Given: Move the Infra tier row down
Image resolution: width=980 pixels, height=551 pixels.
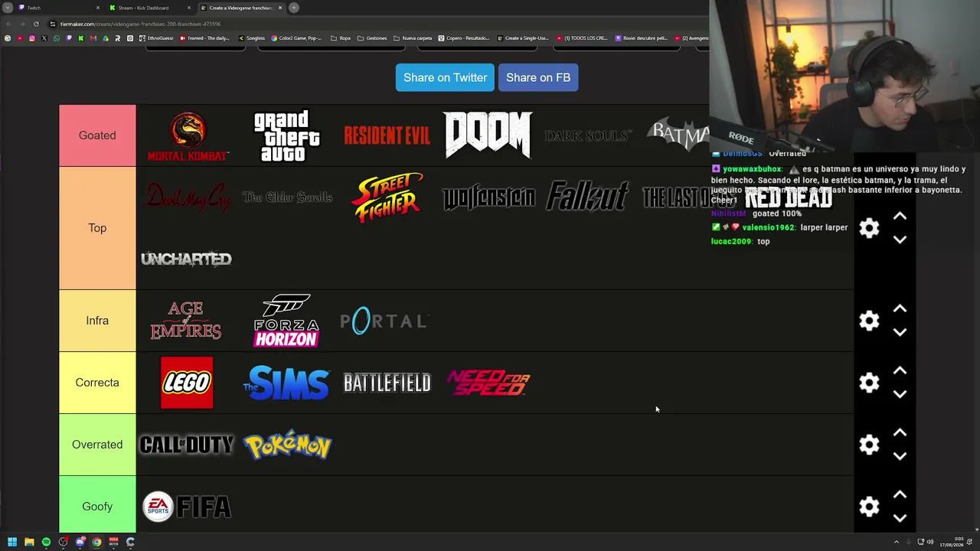Looking at the screenshot, I should [900, 332].
